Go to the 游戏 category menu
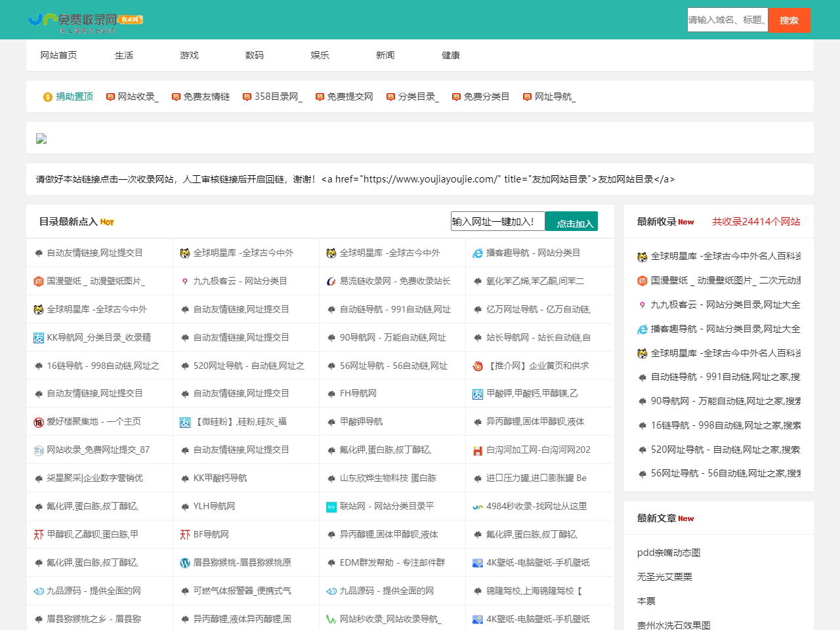Viewport: 840px width, 630px height. [189, 55]
